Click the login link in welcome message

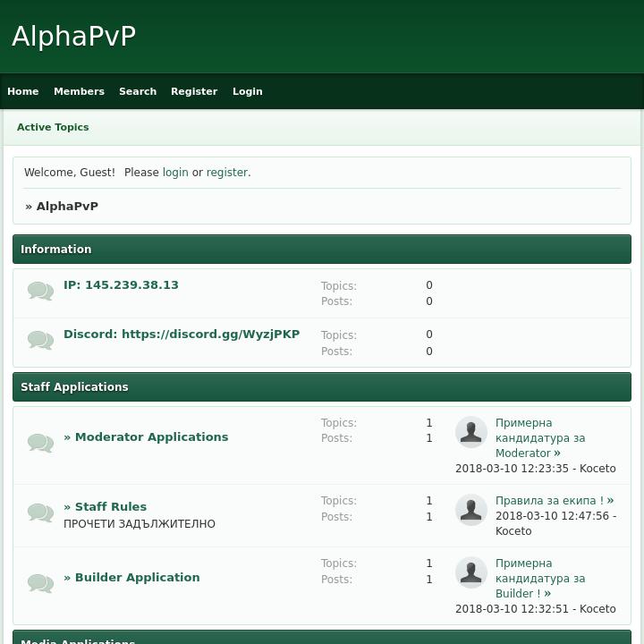pos(175,173)
